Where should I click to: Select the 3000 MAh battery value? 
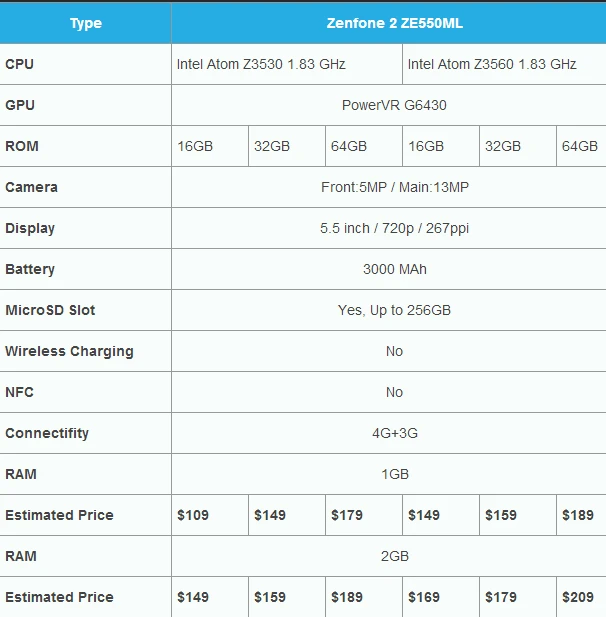(394, 269)
